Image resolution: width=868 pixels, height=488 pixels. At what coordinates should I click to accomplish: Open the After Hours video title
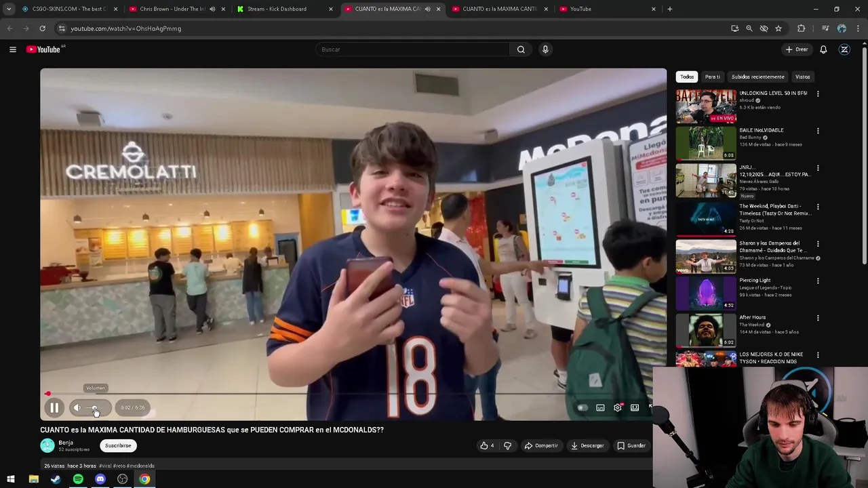[753, 317]
